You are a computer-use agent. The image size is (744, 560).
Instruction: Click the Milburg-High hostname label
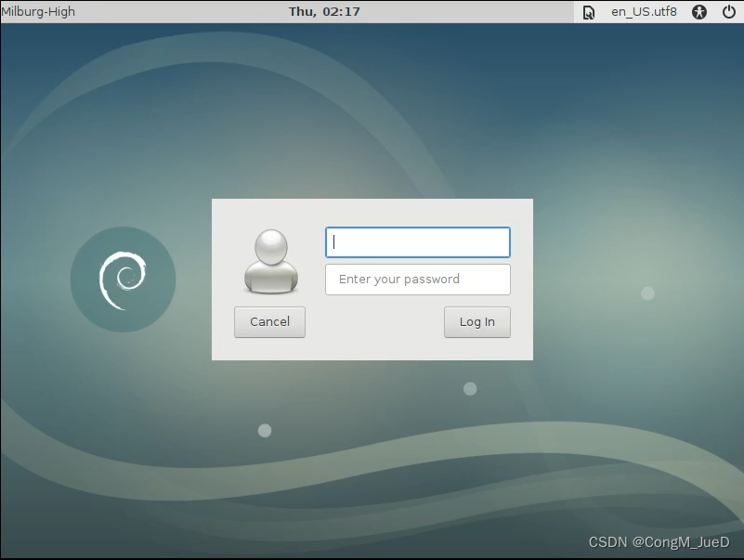click(x=38, y=11)
